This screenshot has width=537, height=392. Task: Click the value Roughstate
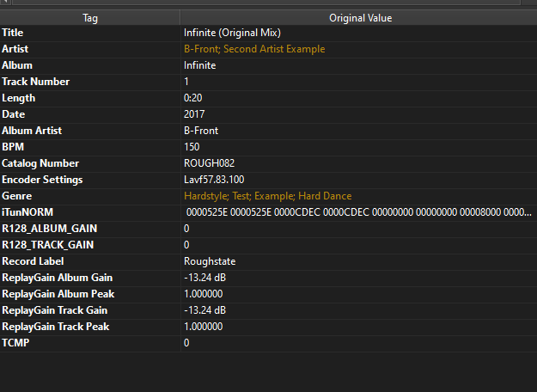tap(210, 261)
